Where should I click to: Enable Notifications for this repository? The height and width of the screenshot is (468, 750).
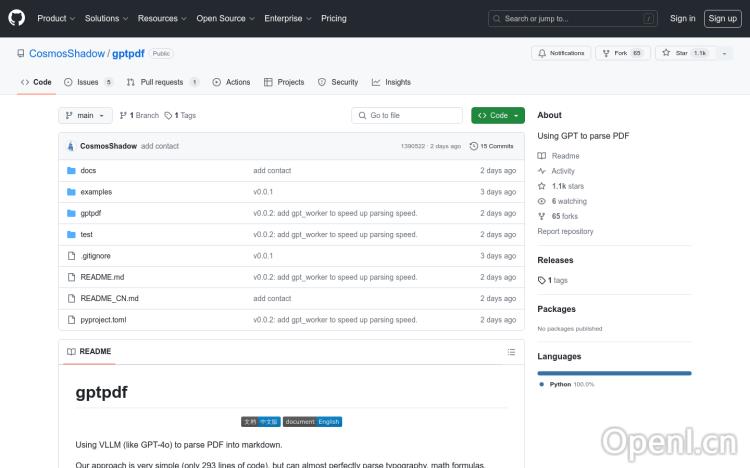pyautogui.click(x=563, y=53)
